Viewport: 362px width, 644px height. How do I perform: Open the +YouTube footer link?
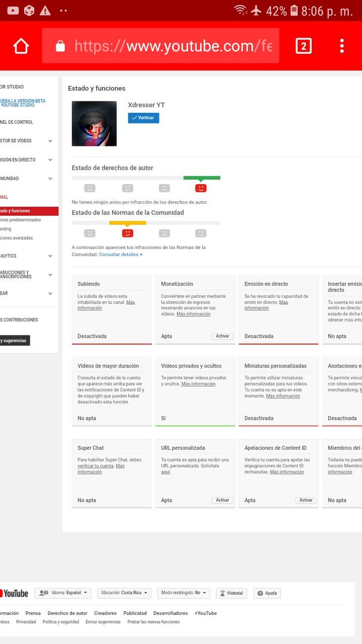(x=206, y=613)
